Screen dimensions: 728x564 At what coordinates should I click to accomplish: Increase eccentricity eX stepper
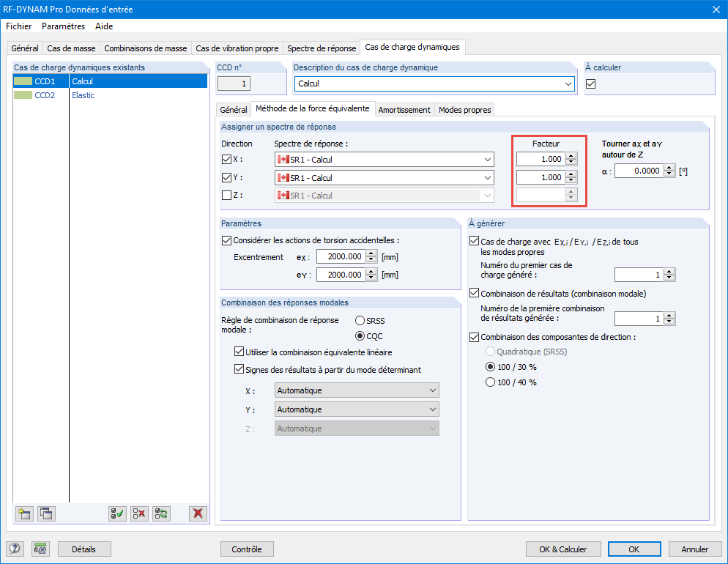point(371,253)
